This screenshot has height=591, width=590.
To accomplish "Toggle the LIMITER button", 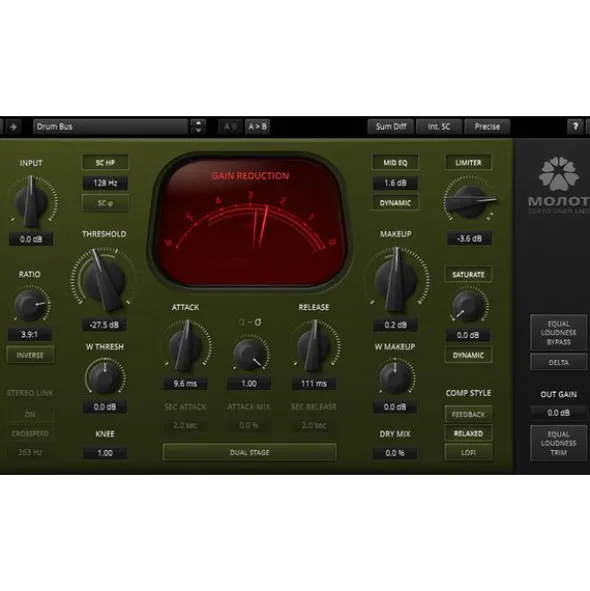I will 468,163.
